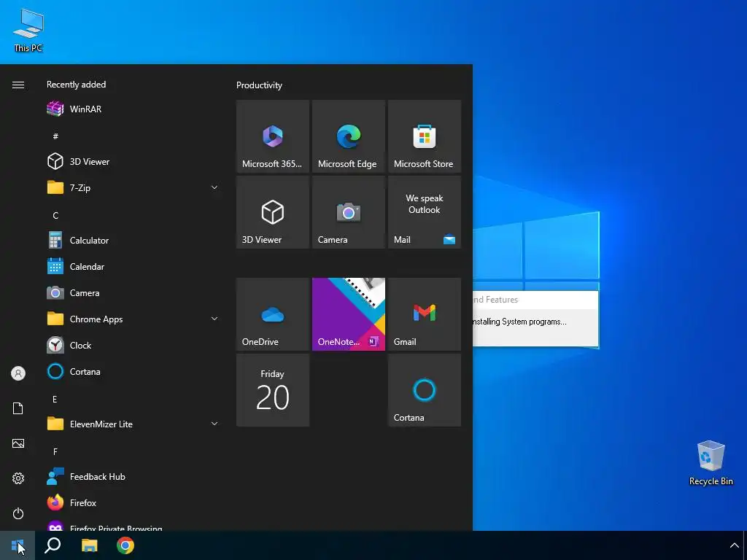Open File Explorer from the taskbar
The width and height of the screenshot is (747, 560).
(89, 545)
